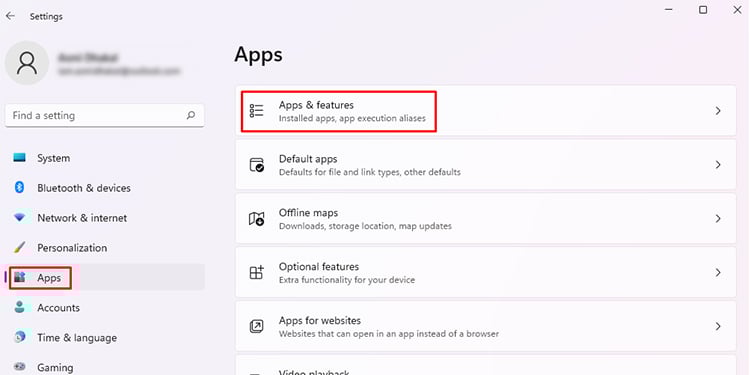The height and width of the screenshot is (375, 750).
Task: Open Default apps page
Action: point(485,165)
